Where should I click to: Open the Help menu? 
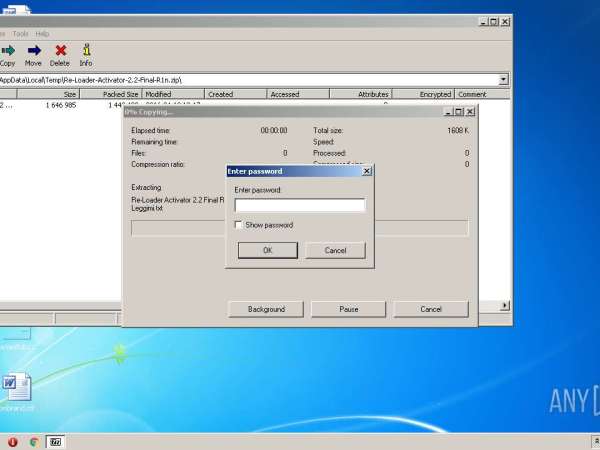coord(42,34)
